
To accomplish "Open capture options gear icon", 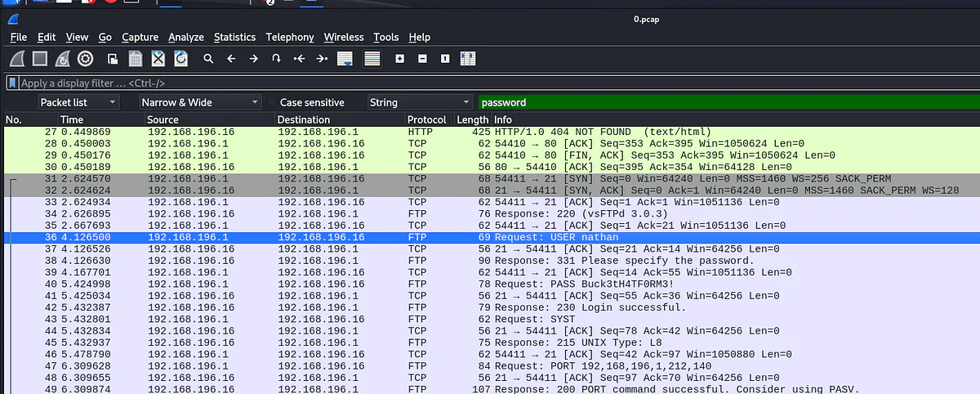I will 86,59.
